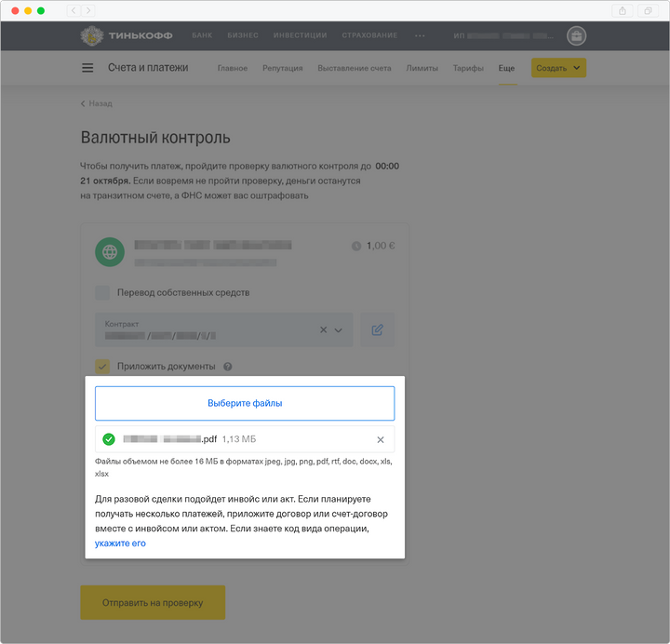Image resolution: width=670 pixels, height=644 pixels.
Task: Click the Выберите файлы button
Action: [245, 404]
